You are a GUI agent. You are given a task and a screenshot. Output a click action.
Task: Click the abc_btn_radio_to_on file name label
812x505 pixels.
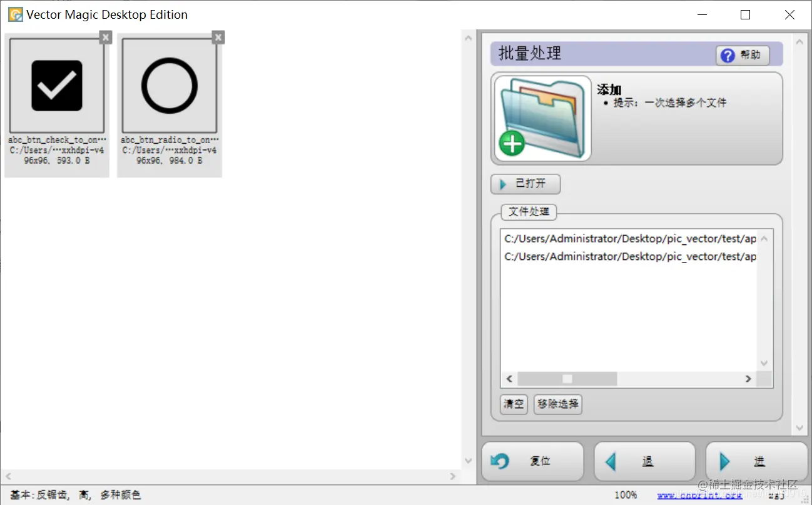[x=170, y=140]
